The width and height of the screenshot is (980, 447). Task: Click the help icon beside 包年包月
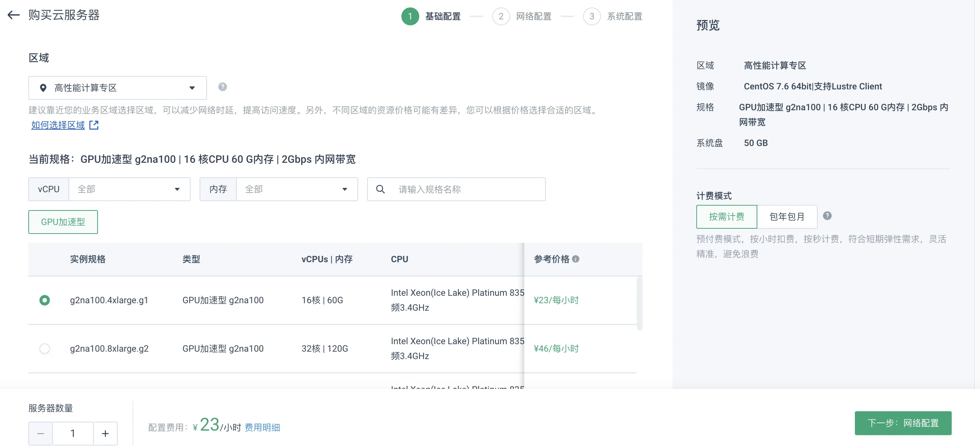coord(827,216)
